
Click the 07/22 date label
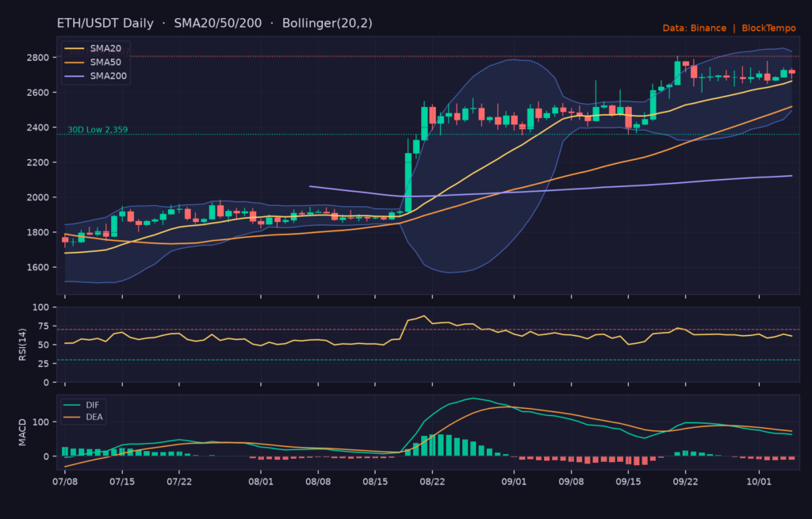click(179, 482)
